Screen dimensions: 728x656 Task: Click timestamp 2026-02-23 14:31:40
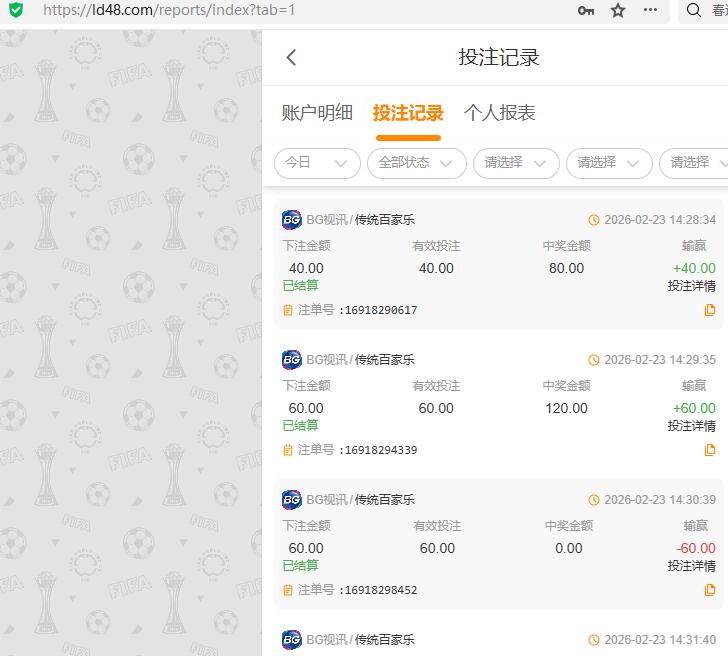(x=660, y=640)
